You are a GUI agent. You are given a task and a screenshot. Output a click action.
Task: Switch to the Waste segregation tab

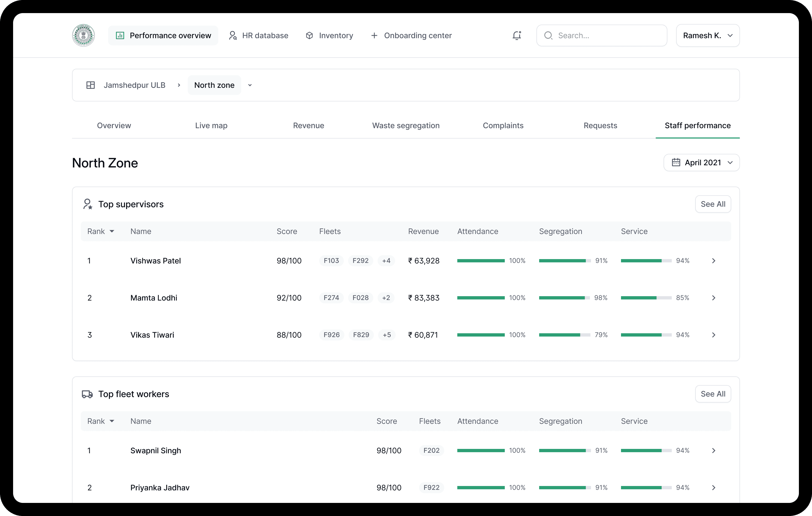click(406, 126)
